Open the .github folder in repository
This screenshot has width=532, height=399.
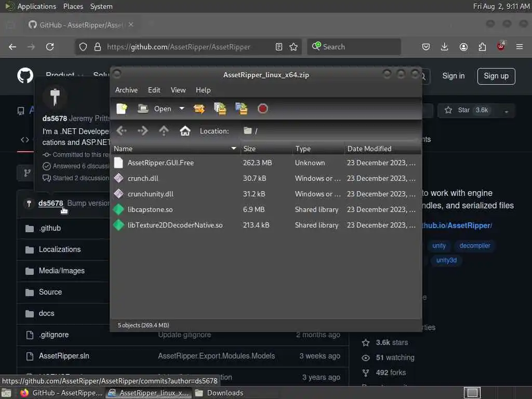pyautogui.click(x=49, y=229)
